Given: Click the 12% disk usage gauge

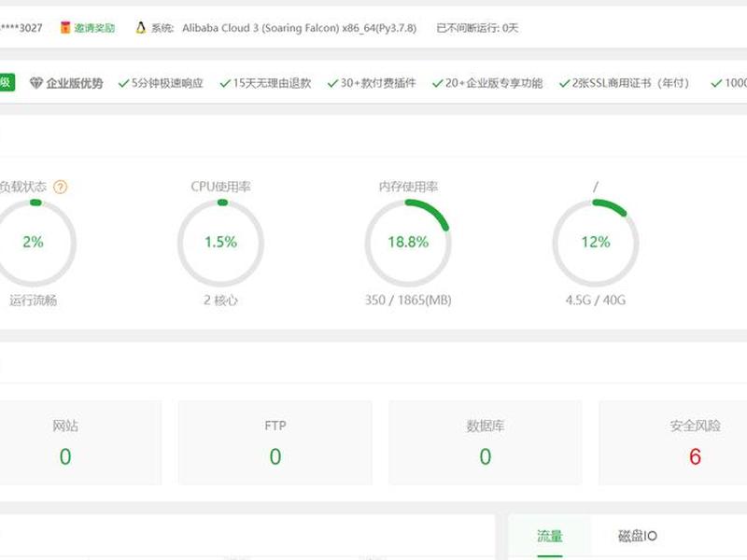Looking at the screenshot, I should [596, 243].
